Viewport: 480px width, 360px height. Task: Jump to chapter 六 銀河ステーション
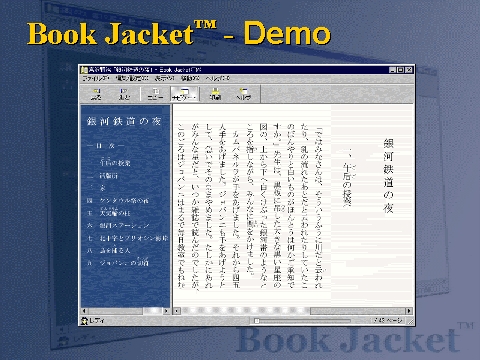[118, 226]
